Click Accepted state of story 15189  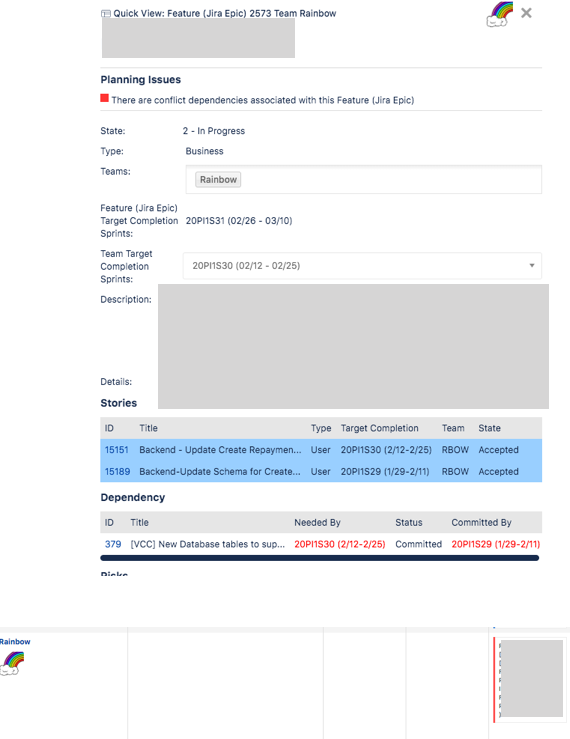click(498, 472)
